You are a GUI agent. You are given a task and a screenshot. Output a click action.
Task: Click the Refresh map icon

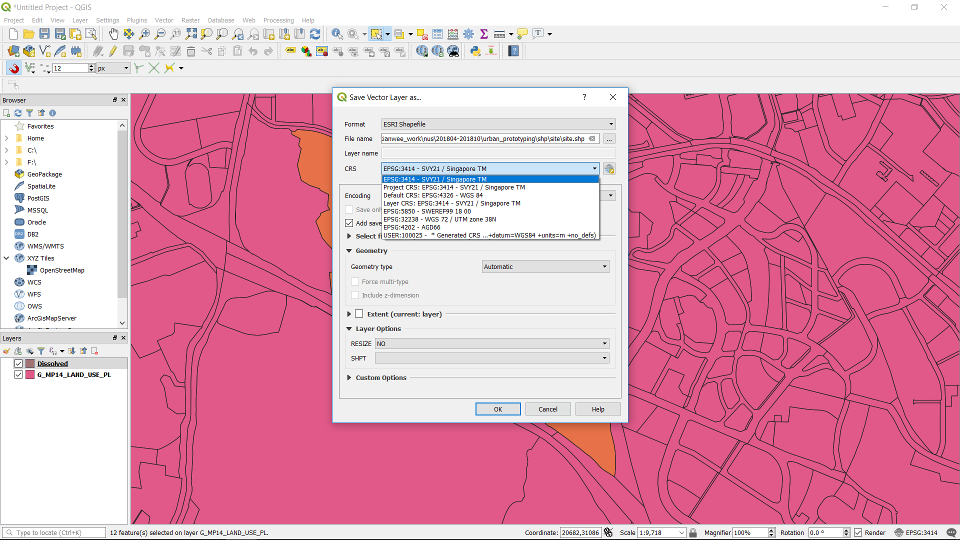(x=315, y=34)
